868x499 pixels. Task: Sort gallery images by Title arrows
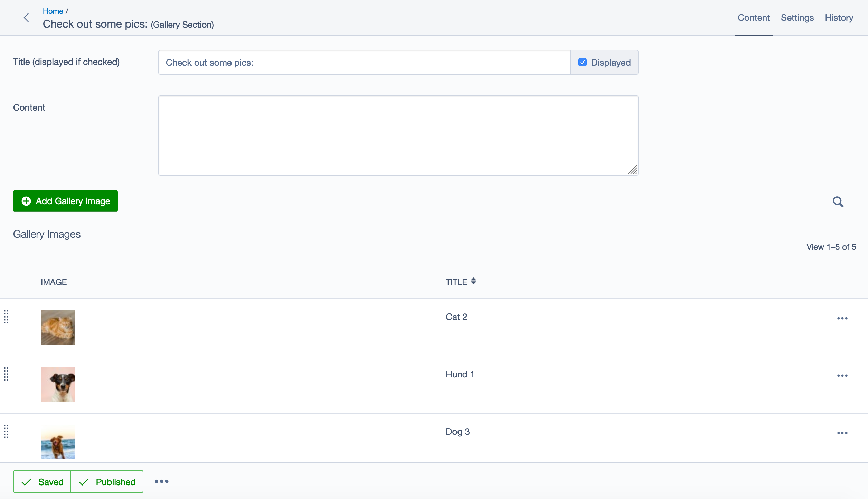(x=473, y=282)
